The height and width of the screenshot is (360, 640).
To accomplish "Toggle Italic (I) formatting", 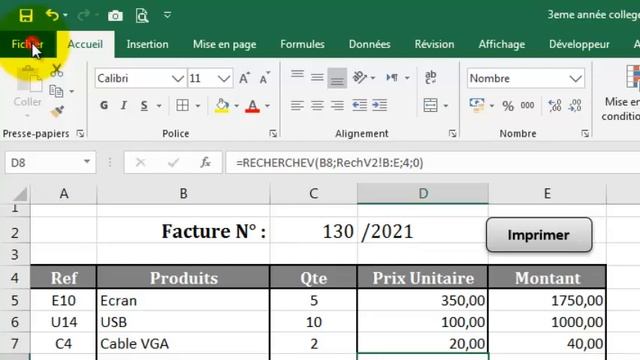I will [124, 106].
